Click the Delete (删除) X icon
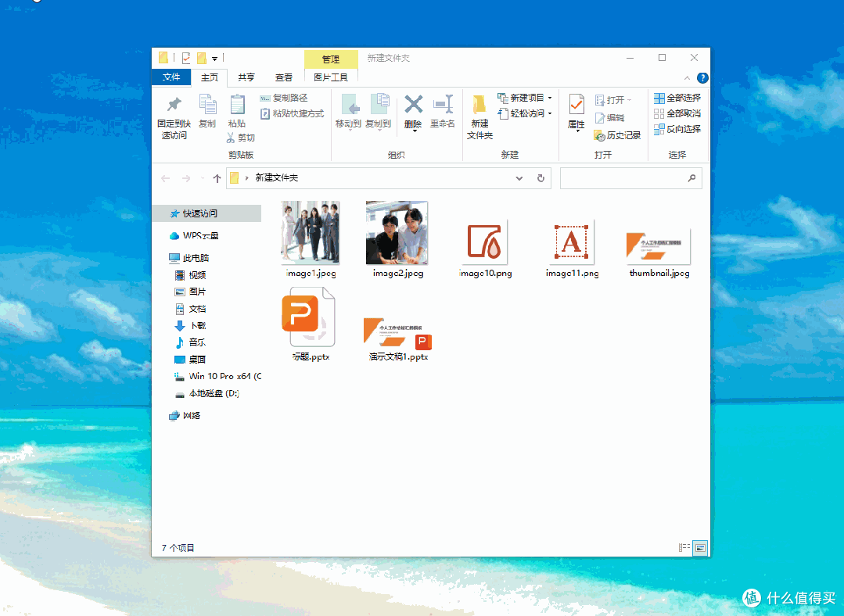844x616 pixels. coord(413,105)
